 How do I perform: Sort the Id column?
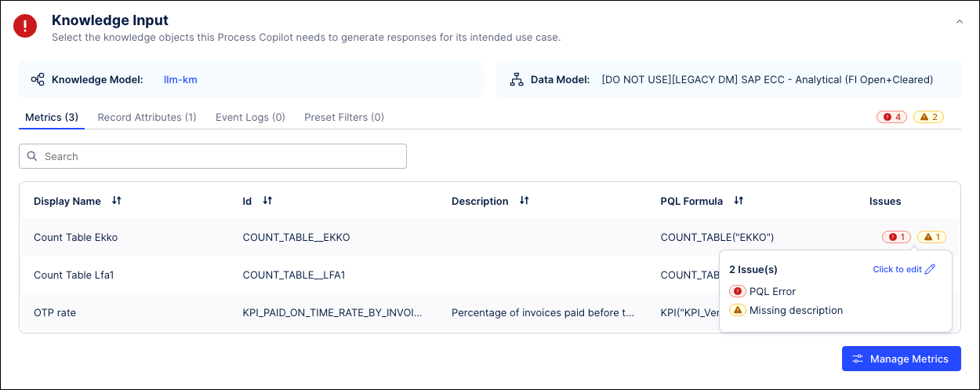click(267, 201)
